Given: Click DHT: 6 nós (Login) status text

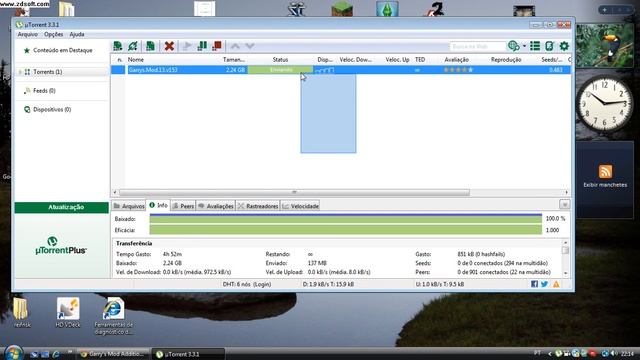Looking at the screenshot, I should (247, 284).
